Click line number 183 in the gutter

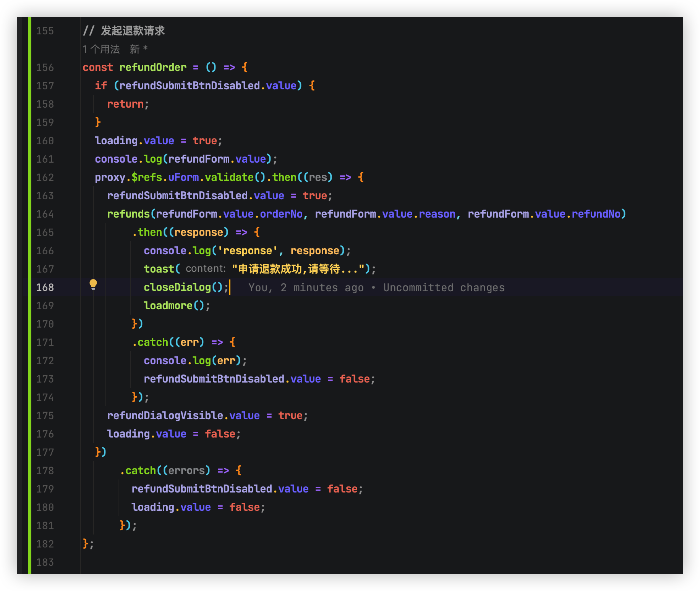coord(45,562)
